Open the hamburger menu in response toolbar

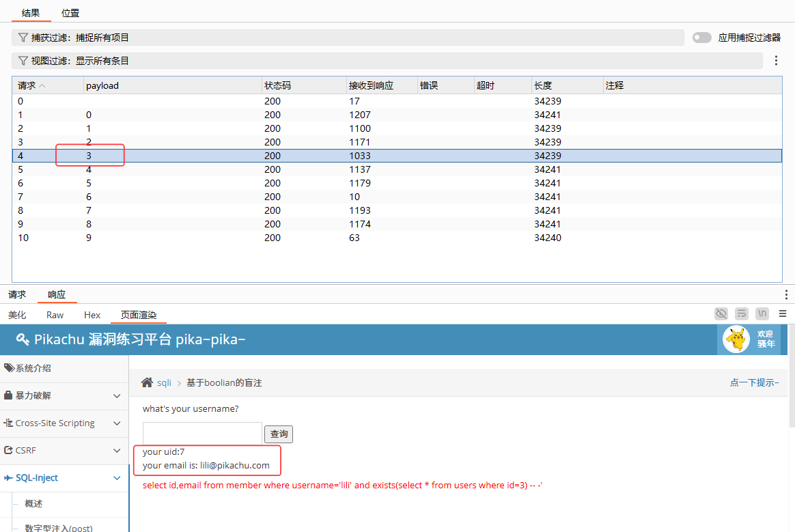783,314
